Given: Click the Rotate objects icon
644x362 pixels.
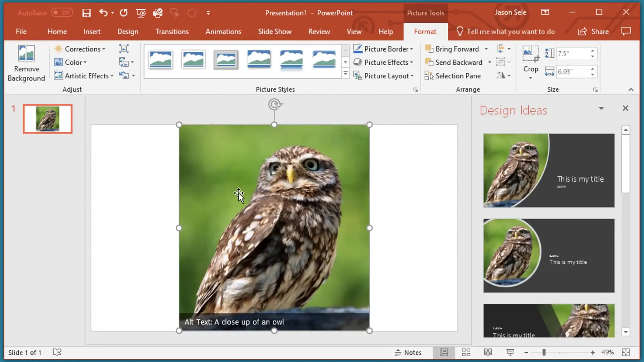Looking at the screenshot, I should pyautogui.click(x=500, y=76).
